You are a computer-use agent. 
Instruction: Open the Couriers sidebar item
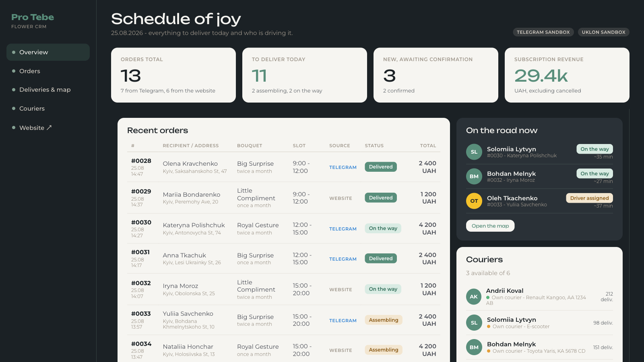click(x=48, y=109)
